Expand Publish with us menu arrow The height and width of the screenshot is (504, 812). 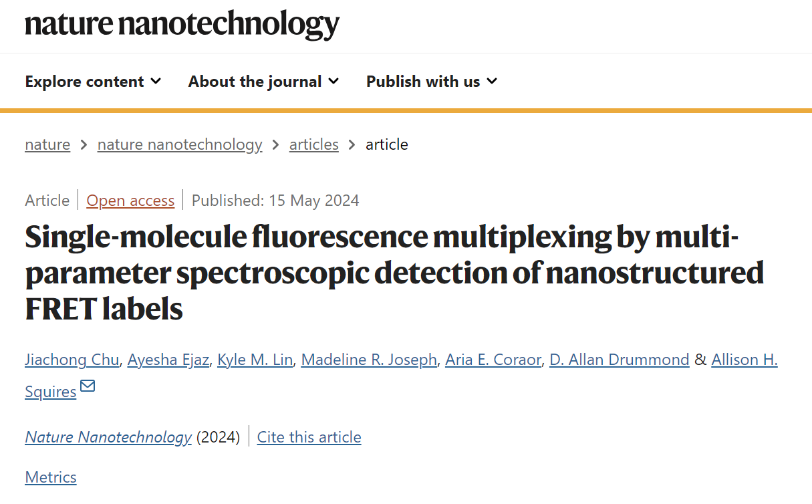click(492, 82)
